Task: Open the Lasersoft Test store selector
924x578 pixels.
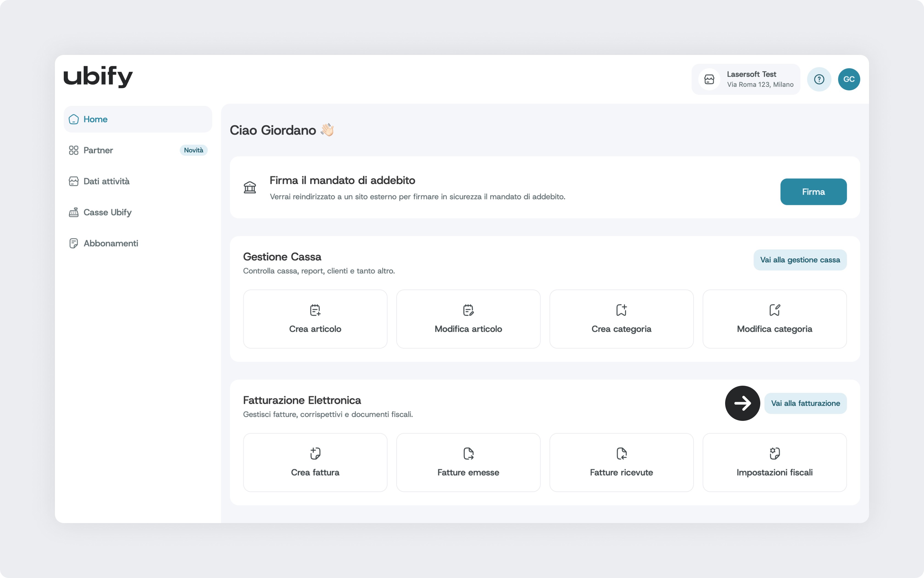Action: coord(745,79)
